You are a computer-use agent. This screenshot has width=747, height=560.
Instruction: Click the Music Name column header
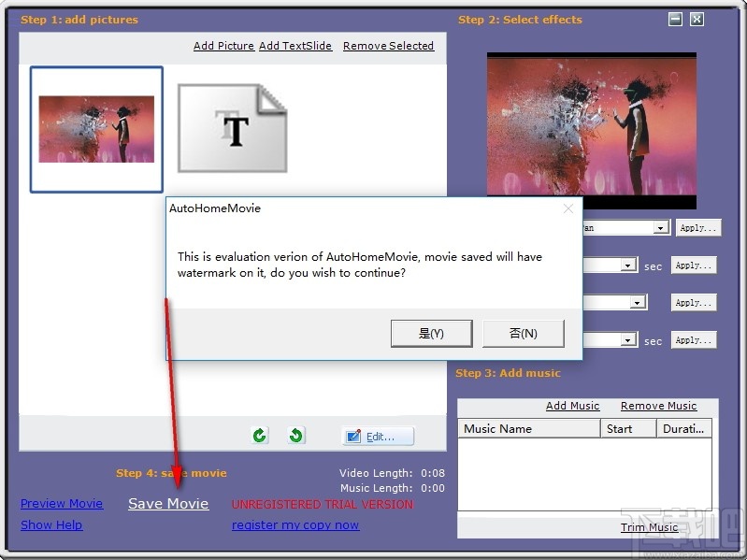click(529, 428)
